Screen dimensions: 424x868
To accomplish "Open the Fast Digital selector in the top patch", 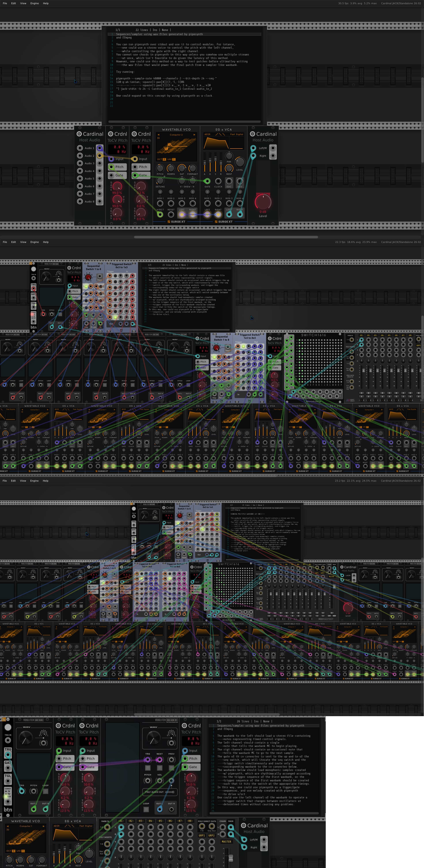I will click(x=237, y=134).
